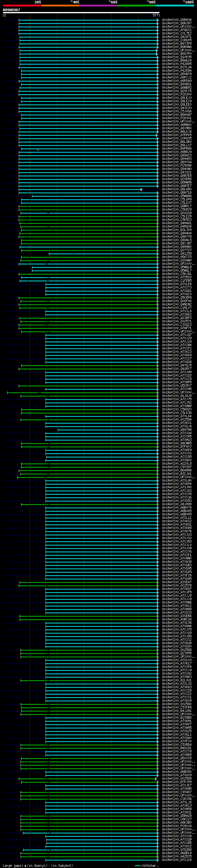This screenshot has height=868, width=197.
Task: Select hit label UniRef100_A4ZDY5
Action: (177, 857)
